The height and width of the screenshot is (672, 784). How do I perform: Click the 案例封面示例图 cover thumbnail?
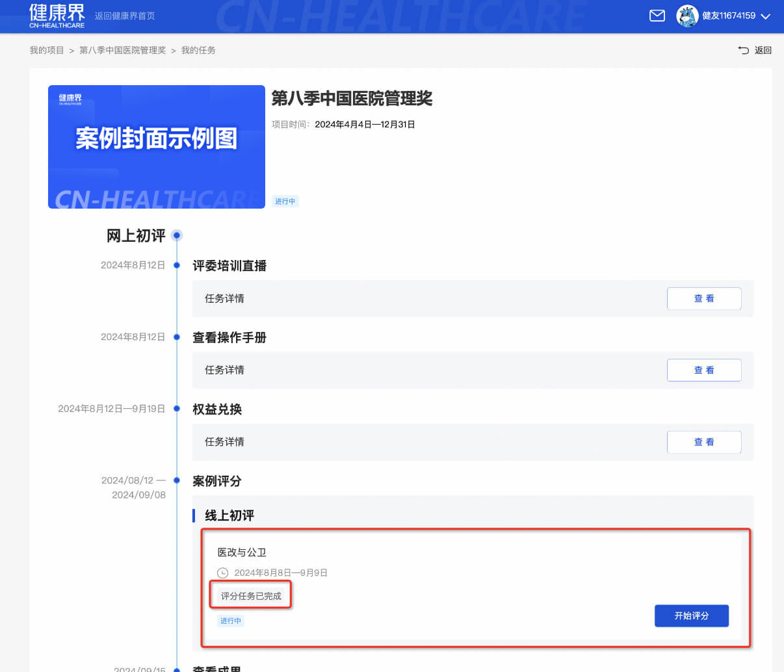coord(157,147)
